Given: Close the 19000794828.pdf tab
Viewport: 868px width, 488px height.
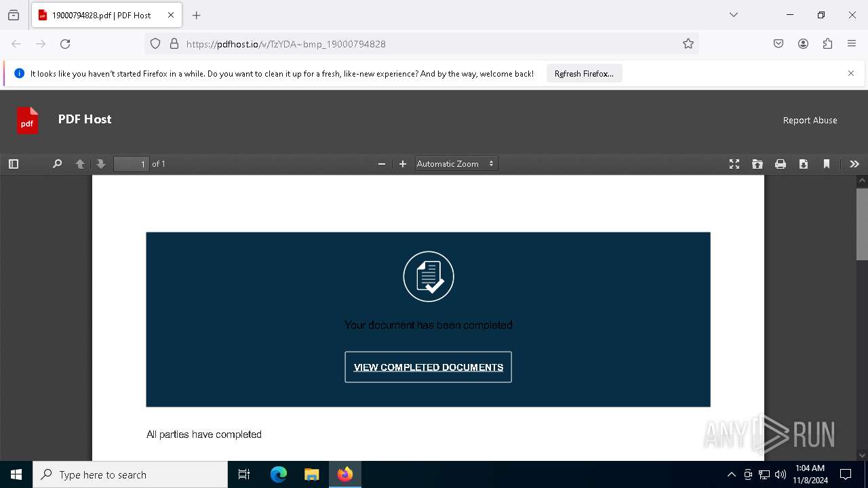Looking at the screenshot, I should [171, 15].
